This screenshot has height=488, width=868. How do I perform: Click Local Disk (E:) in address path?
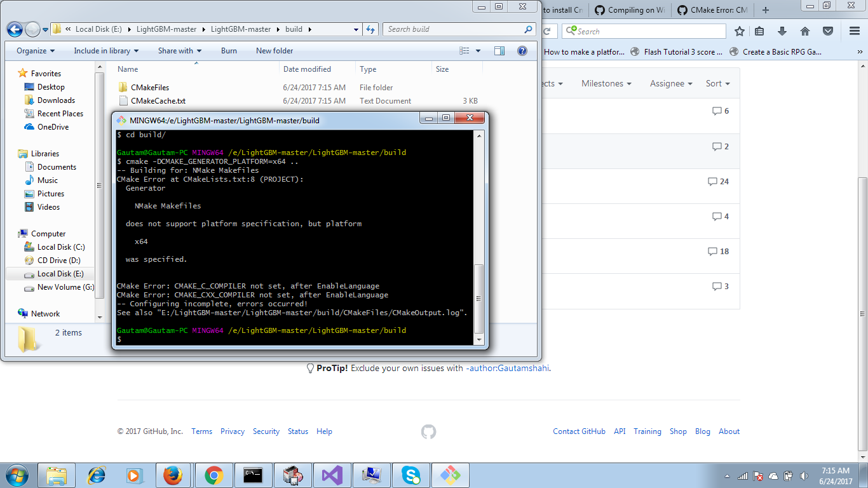point(98,29)
